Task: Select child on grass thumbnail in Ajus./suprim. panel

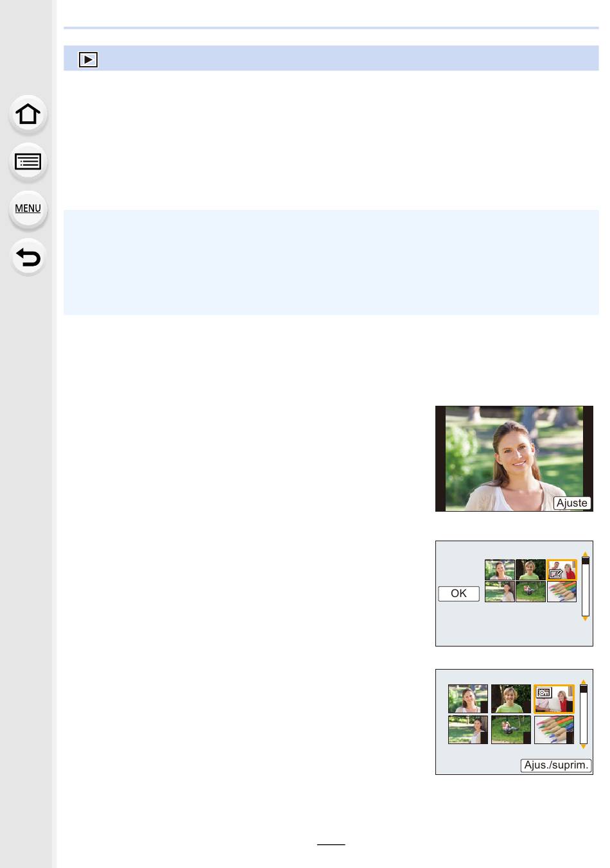Action: 511,730
